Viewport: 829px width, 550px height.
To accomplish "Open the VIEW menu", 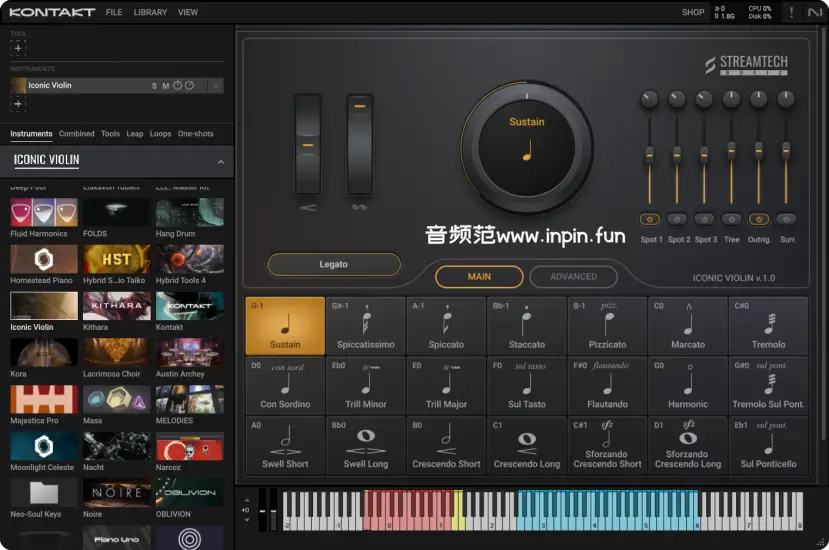I will (x=188, y=13).
